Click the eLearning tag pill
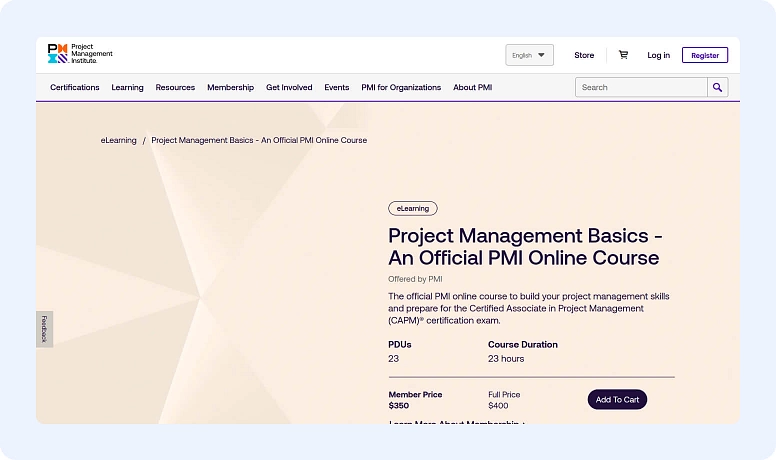Screen dimensions: 776x460 pyautogui.click(x=413, y=208)
